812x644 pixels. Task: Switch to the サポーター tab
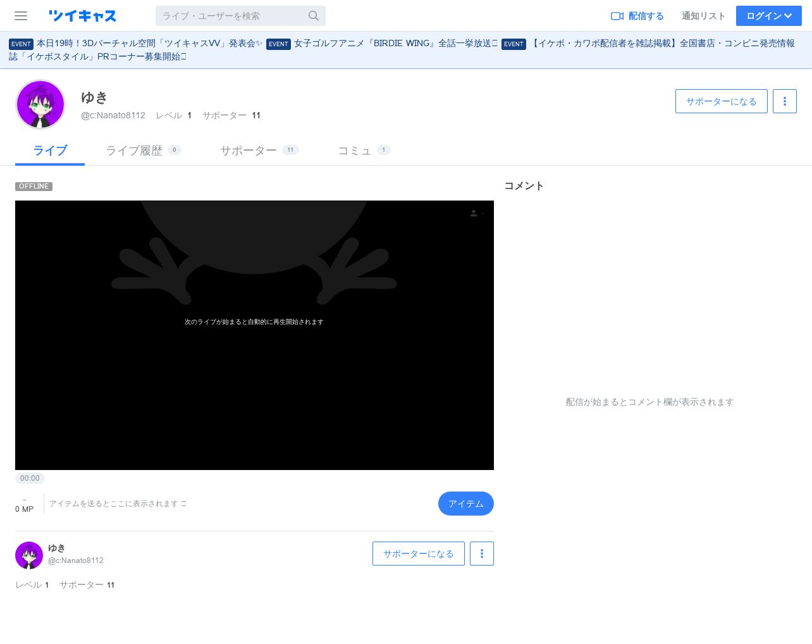click(259, 151)
